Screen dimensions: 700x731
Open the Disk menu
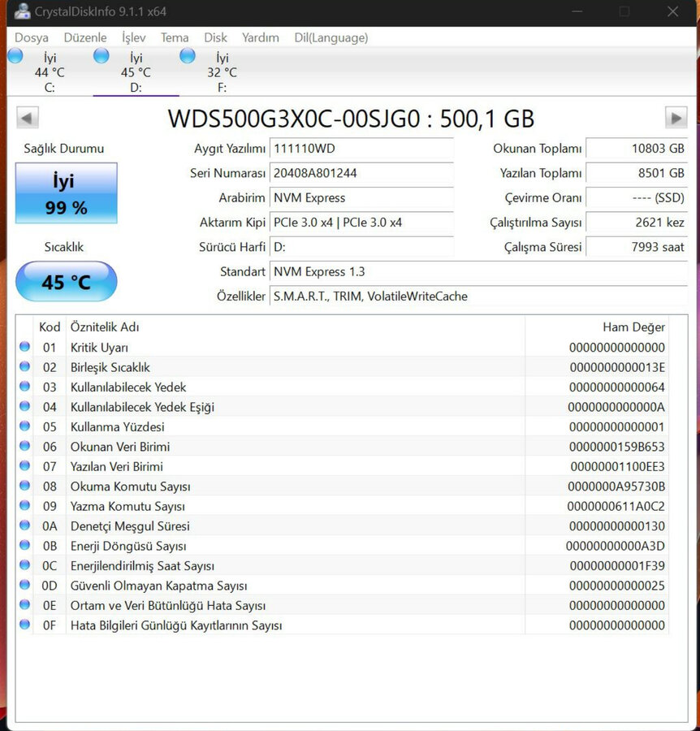pos(215,37)
